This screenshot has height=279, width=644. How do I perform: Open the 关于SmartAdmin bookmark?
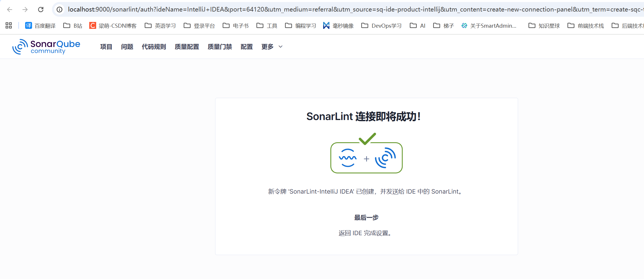pos(489,26)
